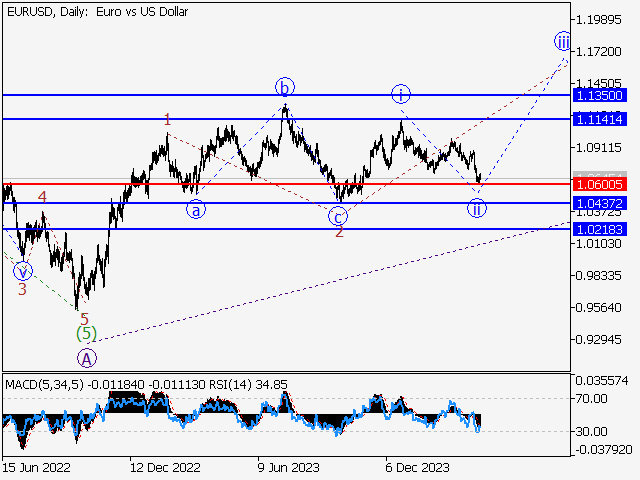Select the red wave 3 label

coord(22,289)
